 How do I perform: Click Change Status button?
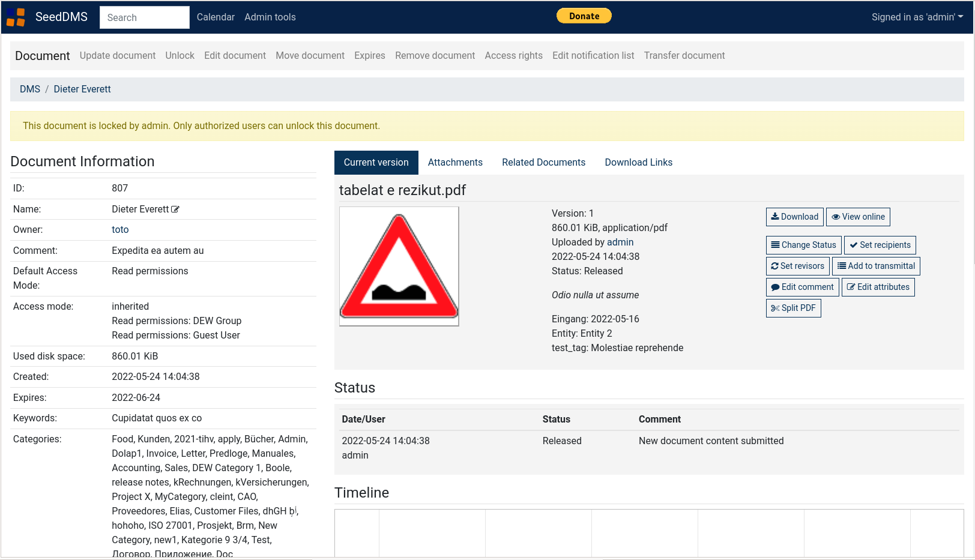[803, 245]
